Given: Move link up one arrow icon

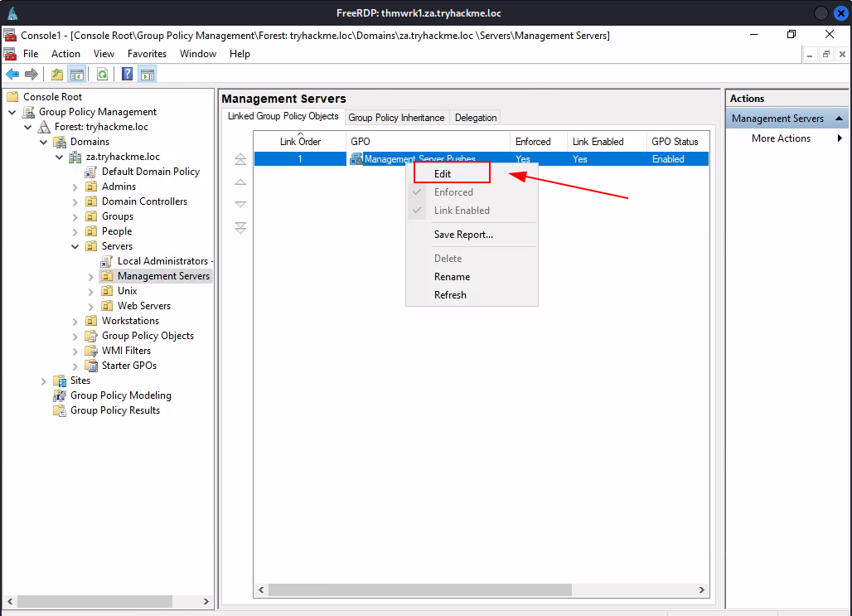Looking at the screenshot, I should coord(240,182).
